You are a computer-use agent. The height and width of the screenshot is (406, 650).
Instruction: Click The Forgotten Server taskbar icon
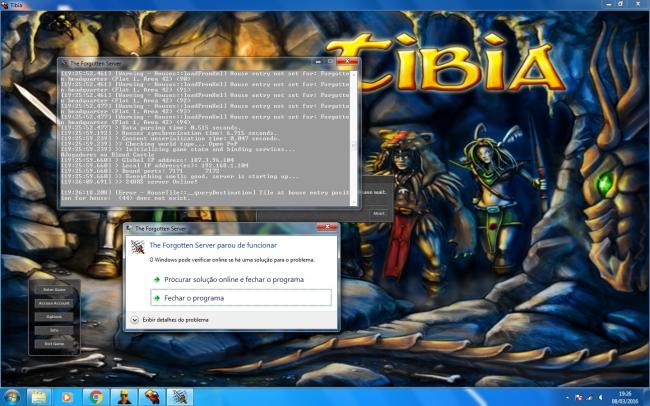point(180,397)
